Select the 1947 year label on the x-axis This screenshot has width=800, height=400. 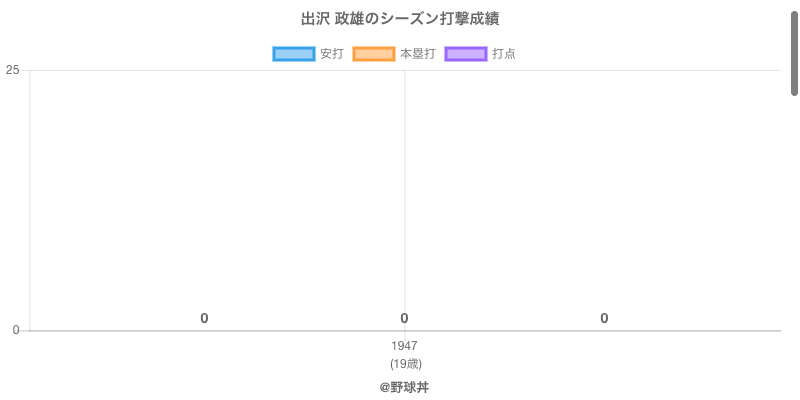[x=404, y=346]
